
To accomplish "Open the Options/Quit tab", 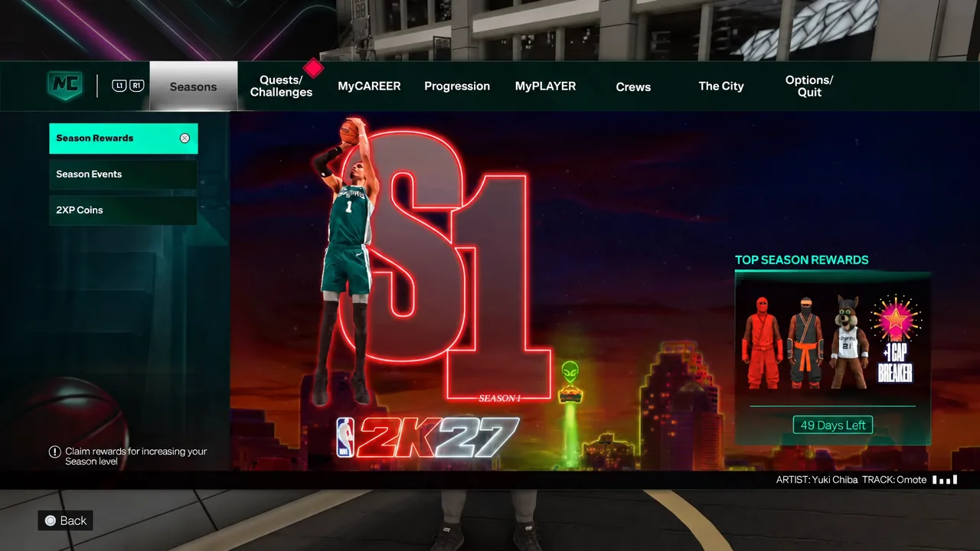I will point(809,86).
